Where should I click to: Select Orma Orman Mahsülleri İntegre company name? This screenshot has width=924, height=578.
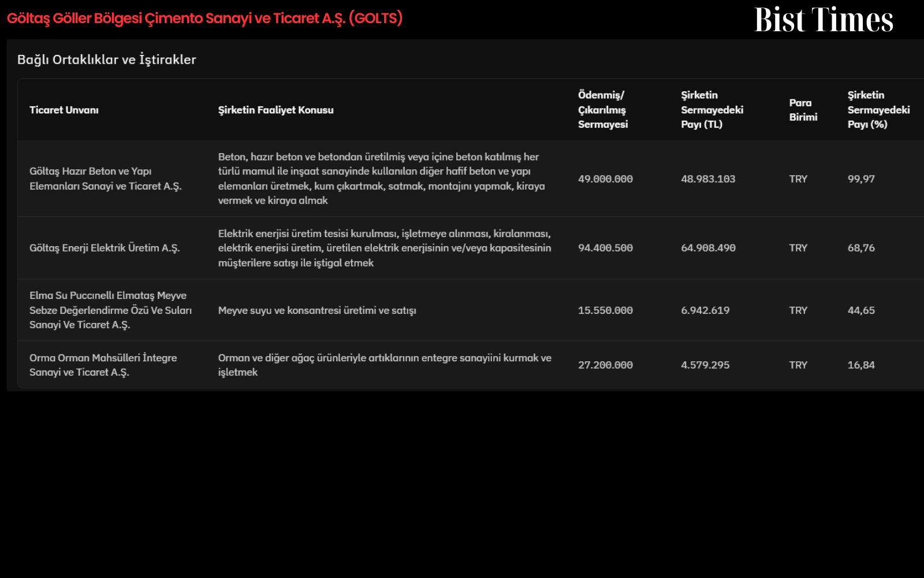103,365
